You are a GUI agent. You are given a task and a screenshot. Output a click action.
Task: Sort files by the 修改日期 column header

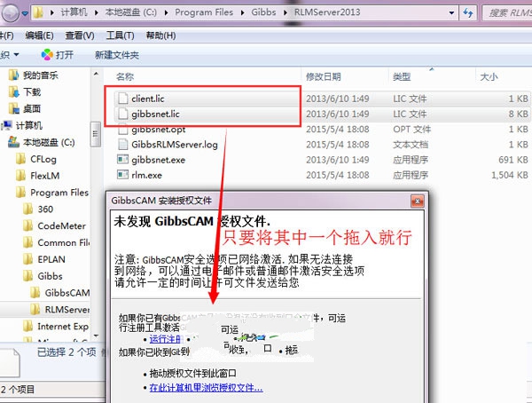323,77
